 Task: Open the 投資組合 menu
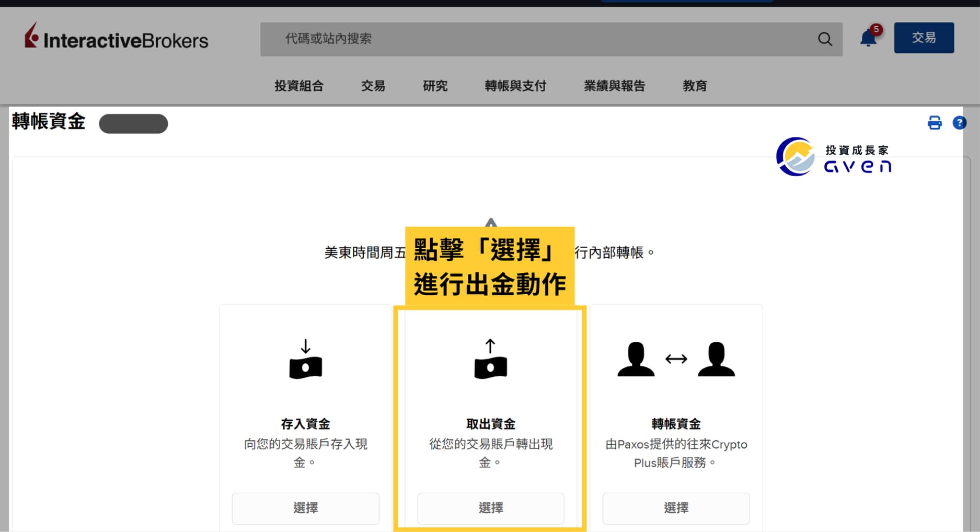pyautogui.click(x=299, y=86)
